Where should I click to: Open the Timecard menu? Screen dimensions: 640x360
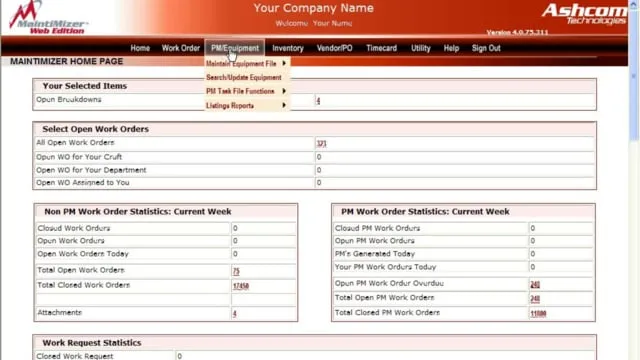pos(381,48)
